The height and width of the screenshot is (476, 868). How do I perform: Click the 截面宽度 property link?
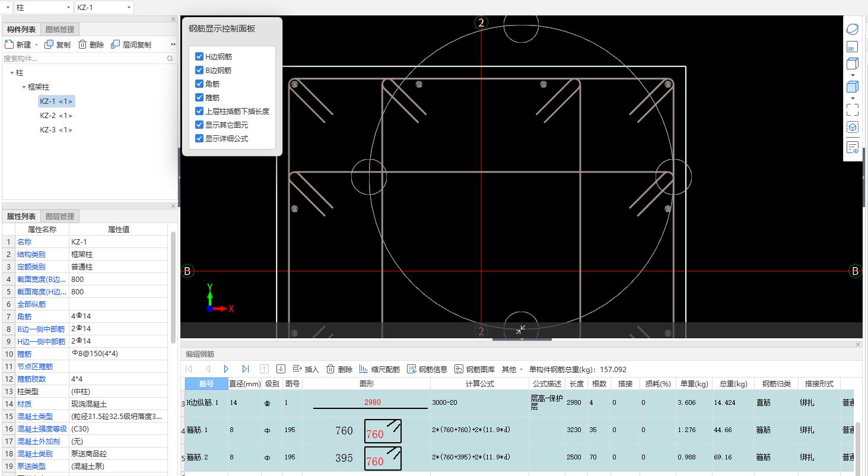tap(42, 280)
